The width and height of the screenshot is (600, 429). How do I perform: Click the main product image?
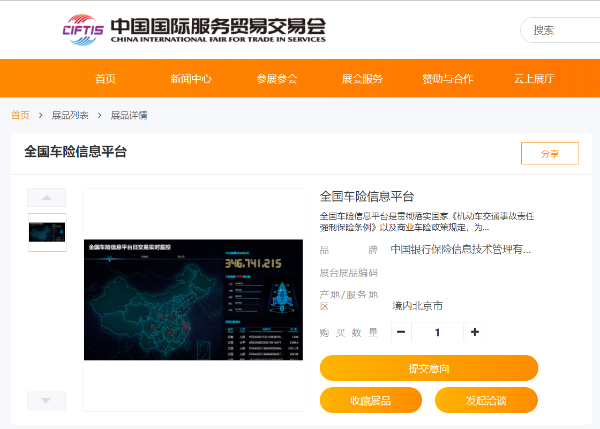coord(194,300)
